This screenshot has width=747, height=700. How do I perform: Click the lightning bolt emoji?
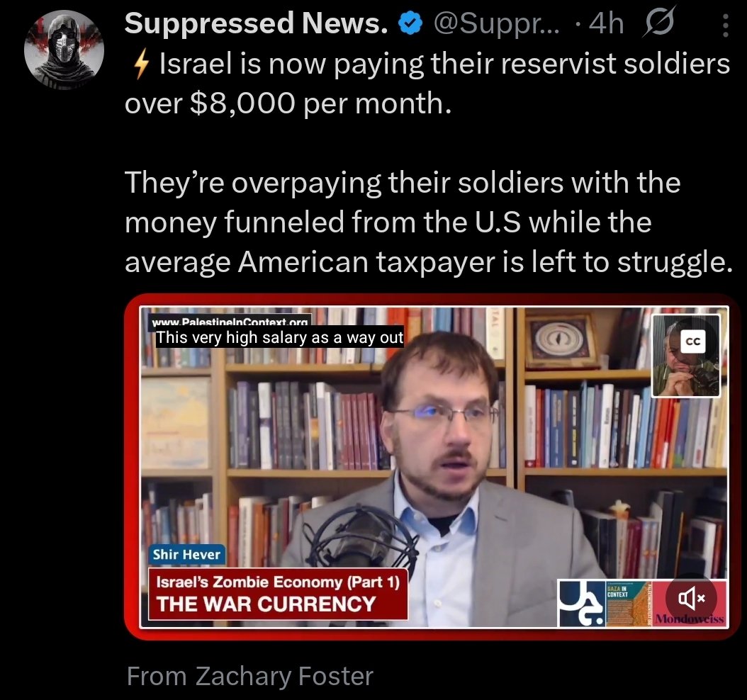pyautogui.click(x=142, y=64)
